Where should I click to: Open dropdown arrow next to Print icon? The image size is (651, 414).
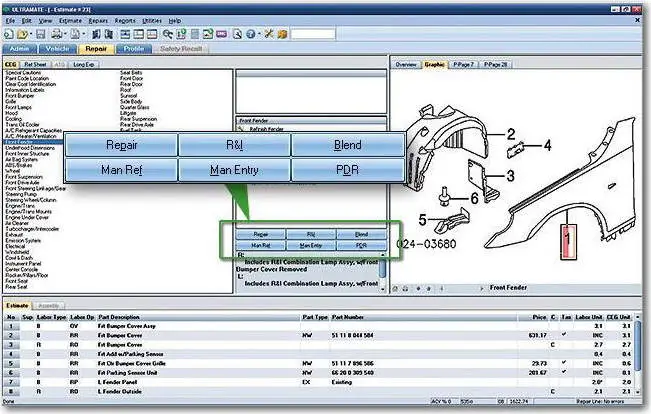(x=66, y=34)
